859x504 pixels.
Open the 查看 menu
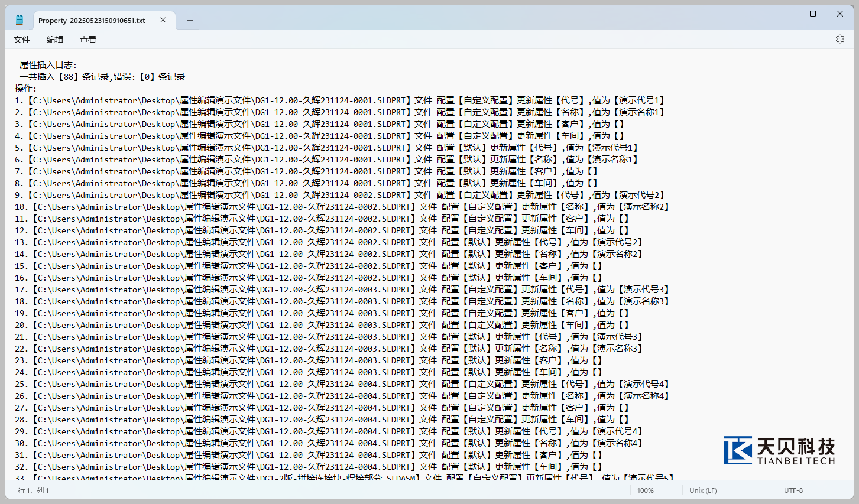tap(88, 40)
